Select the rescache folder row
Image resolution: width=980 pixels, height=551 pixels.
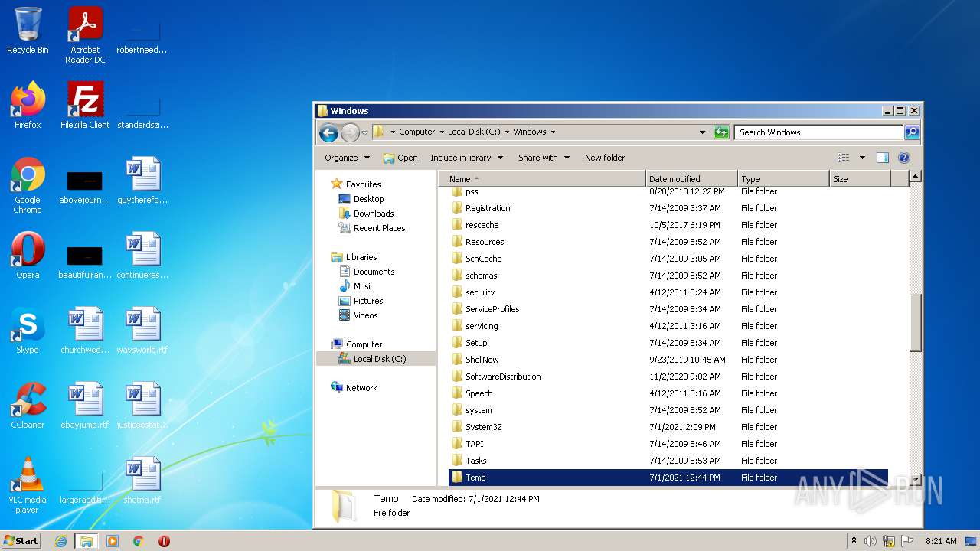668,225
